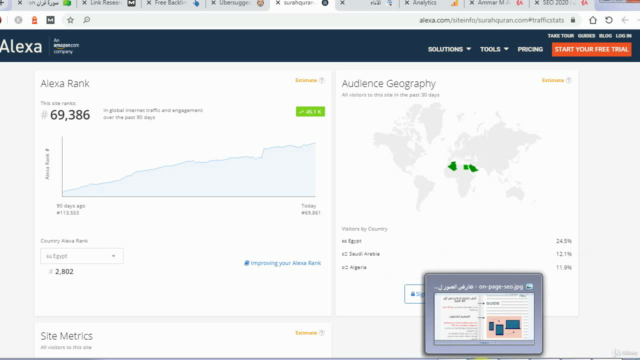
Task: Click Estimate label in Site Metrics card
Action: 306,333
